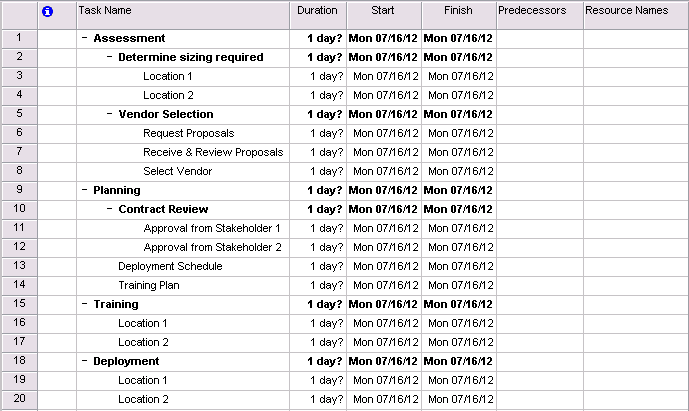Select Approval from Stakeholder 2 task
Viewport: 689px width, 411px height.
pos(212,248)
